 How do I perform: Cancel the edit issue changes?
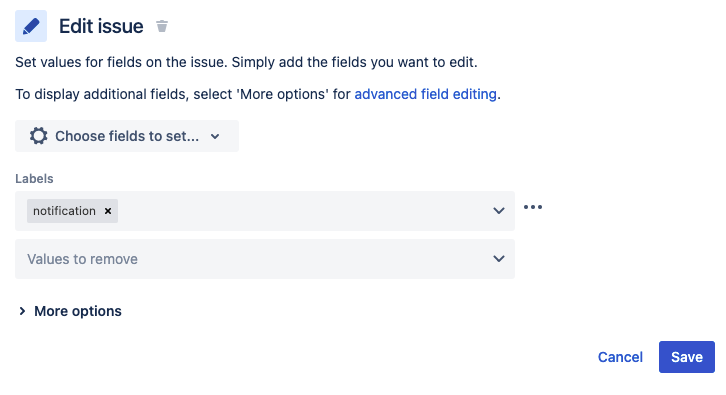[620, 357]
